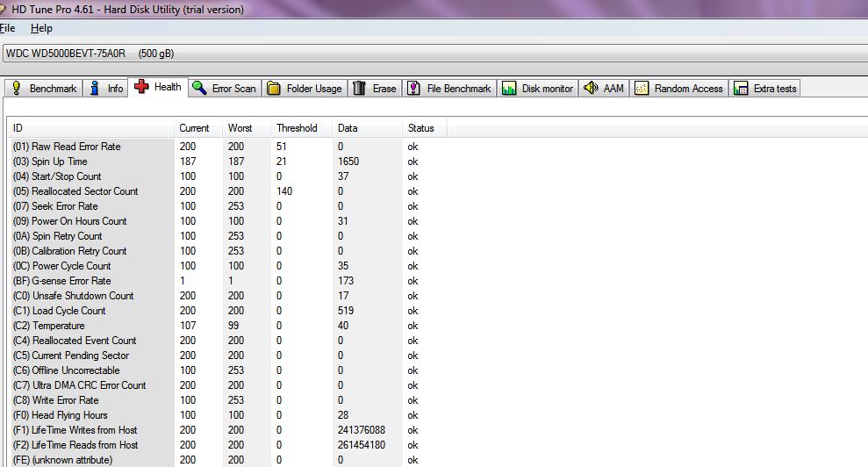Viewport: 868px width, 467px height.
Task: Select the Temperature attribute row
Action: pyautogui.click(x=59, y=326)
